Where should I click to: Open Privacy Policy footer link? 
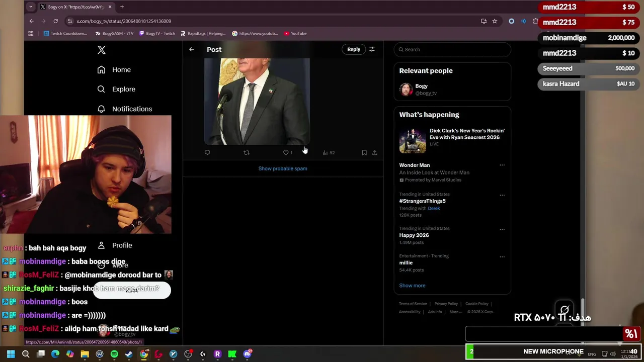point(446,304)
